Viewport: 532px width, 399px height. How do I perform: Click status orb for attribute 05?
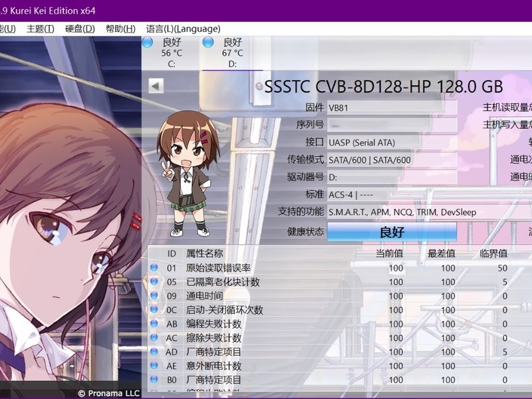[x=154, y=281]
